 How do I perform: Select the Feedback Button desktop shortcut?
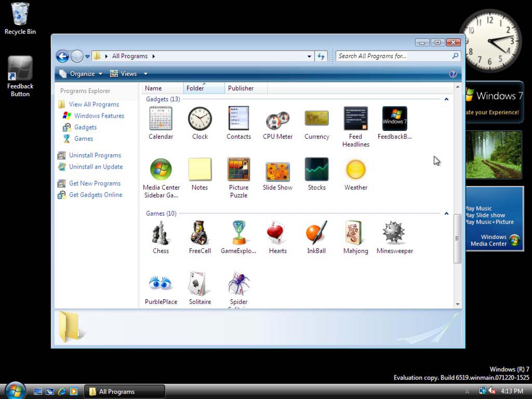pos(20,77)
